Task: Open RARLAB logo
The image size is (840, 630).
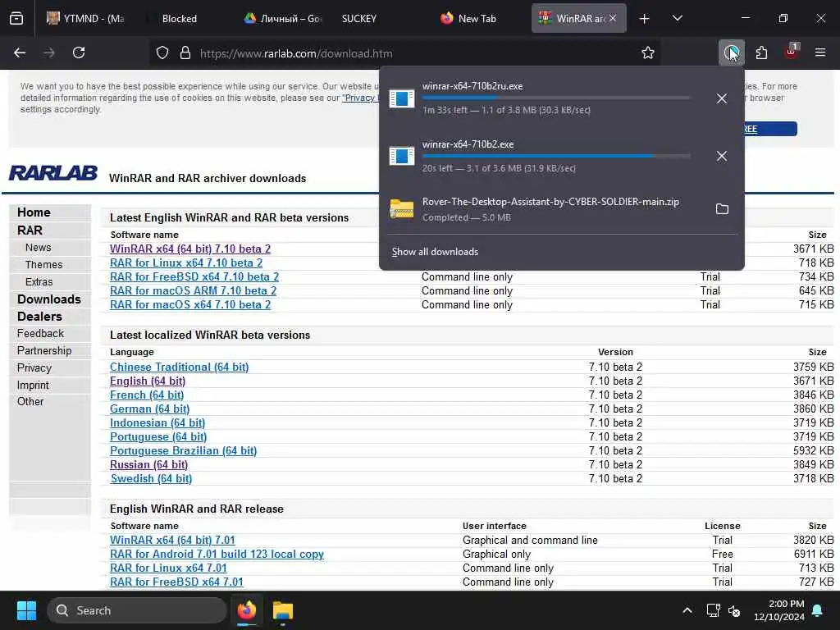Action: tap(52, 172)
